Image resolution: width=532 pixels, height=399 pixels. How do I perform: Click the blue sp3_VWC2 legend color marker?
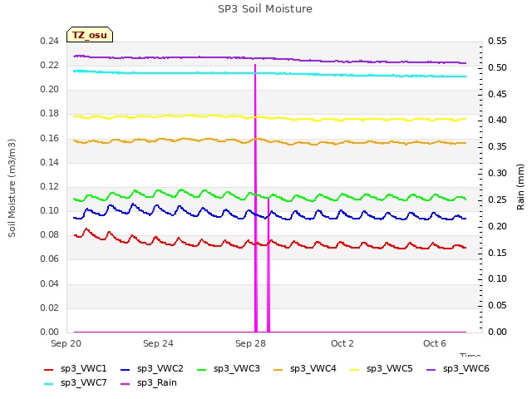click(126, 369)
